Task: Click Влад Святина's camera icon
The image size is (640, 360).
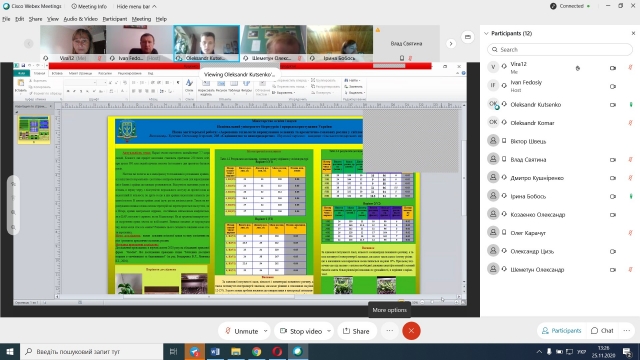Action: point(613,160)
